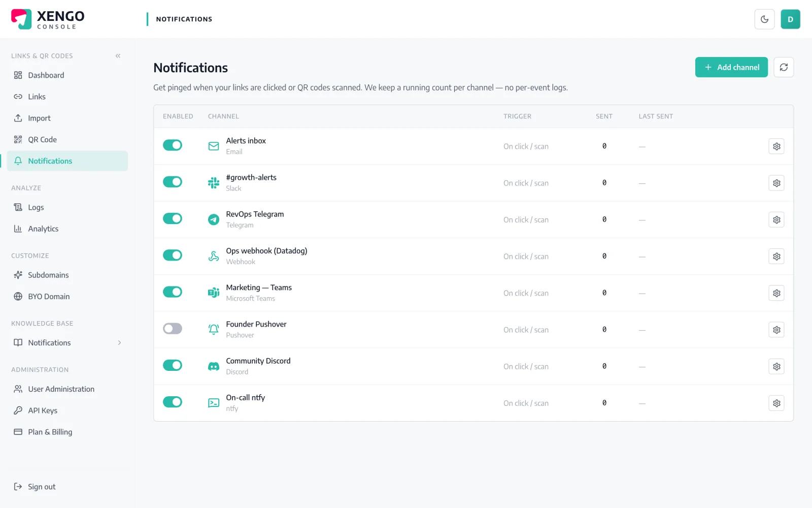This screenshot has height=508, width=812.
Task: Open settings gear for Ops webhook
Action: (776, 257)
